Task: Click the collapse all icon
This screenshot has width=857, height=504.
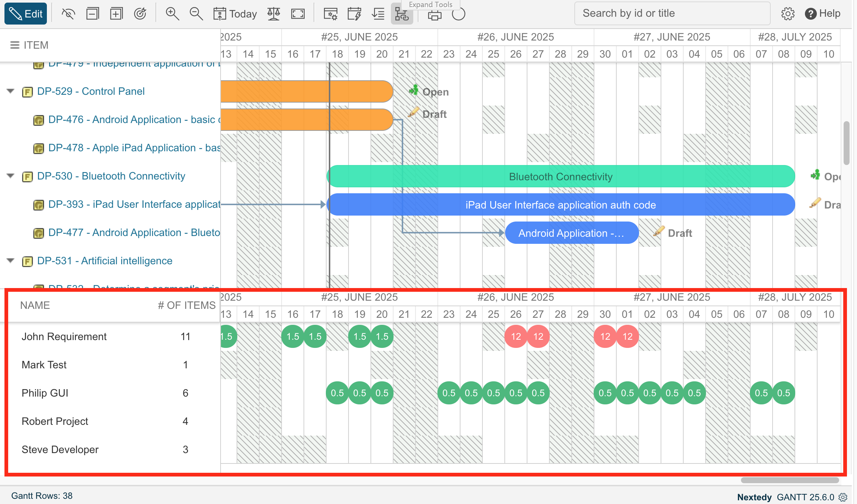Action: click(92, 14)
